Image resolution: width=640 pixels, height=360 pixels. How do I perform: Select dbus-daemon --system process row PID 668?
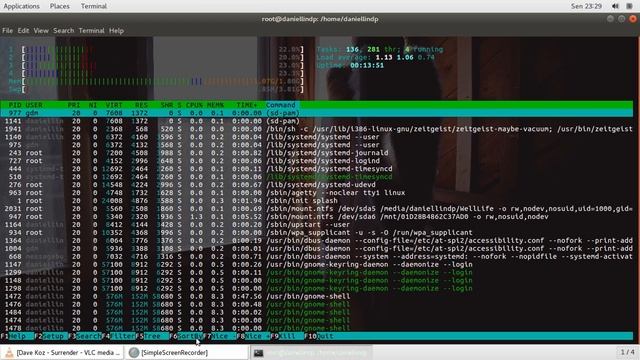[317, 257]
